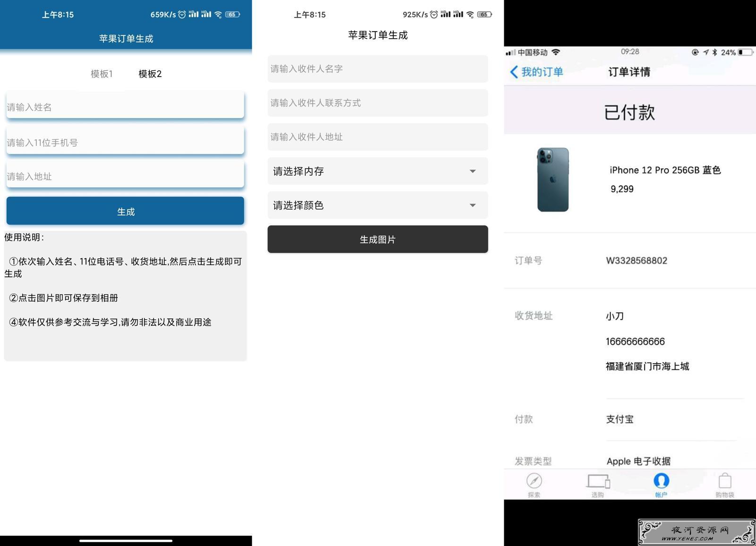Focus the 请输入地址 address field
The image size is (756, 546).
125,175
